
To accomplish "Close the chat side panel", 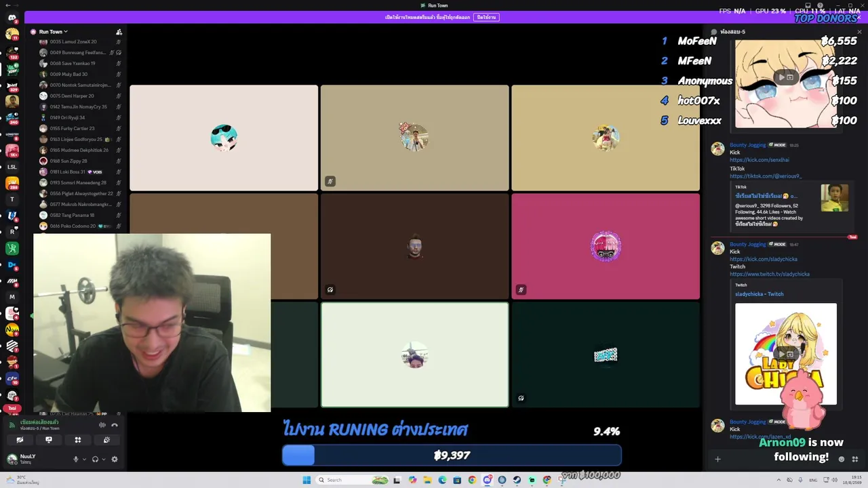I will click(859, 32).
